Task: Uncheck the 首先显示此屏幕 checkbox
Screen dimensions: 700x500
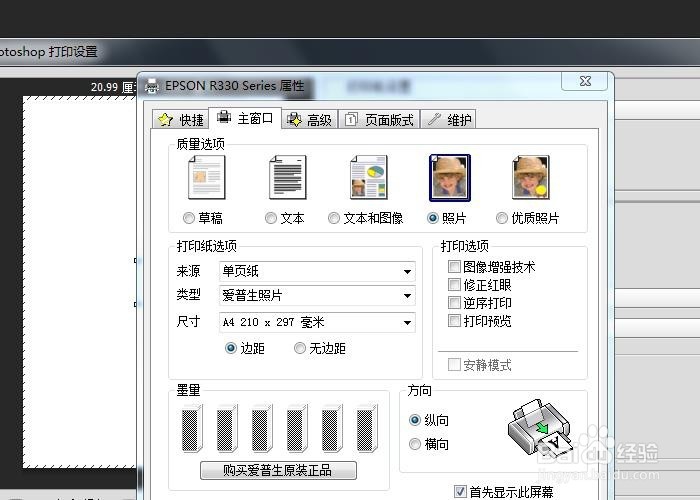Action: click(x=460, y=492)
